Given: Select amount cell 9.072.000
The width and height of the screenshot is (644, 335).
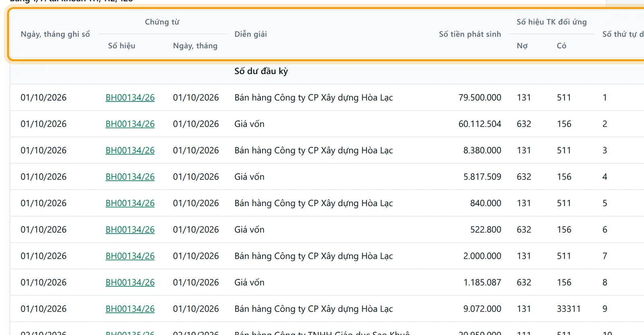Looking at the screenshot, I should point(482,309).
